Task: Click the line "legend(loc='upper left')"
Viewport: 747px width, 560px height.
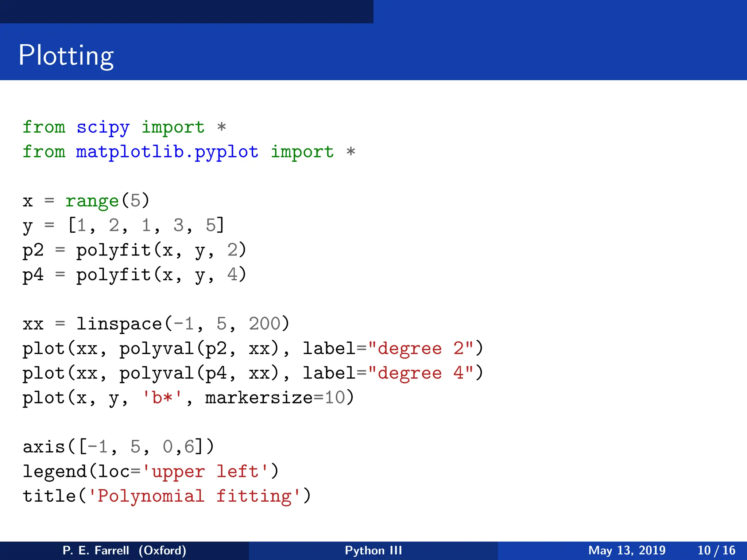Action: (x=151, y=472)
